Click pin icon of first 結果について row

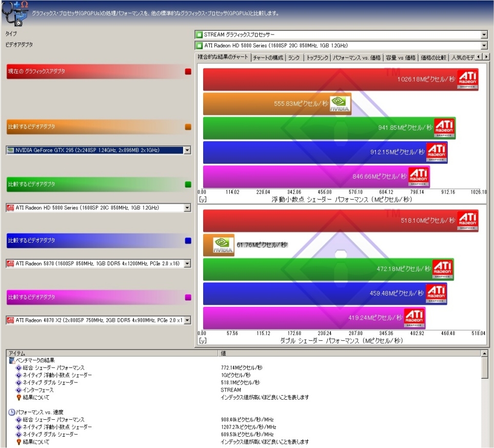18,398
